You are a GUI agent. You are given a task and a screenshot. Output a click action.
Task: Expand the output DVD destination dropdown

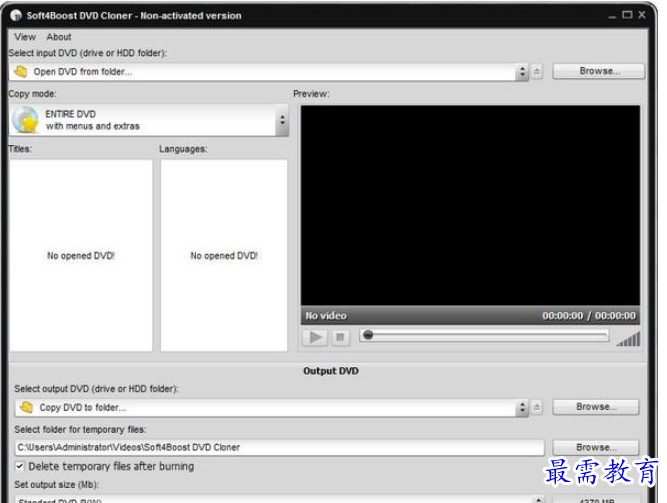click(x=522, y=408)
